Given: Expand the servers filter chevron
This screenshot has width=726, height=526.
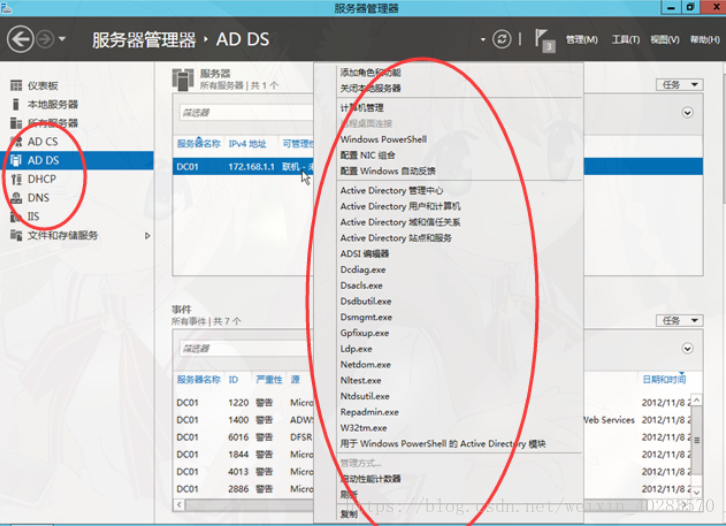Looking at the screenshot, I should pos(688,113).
